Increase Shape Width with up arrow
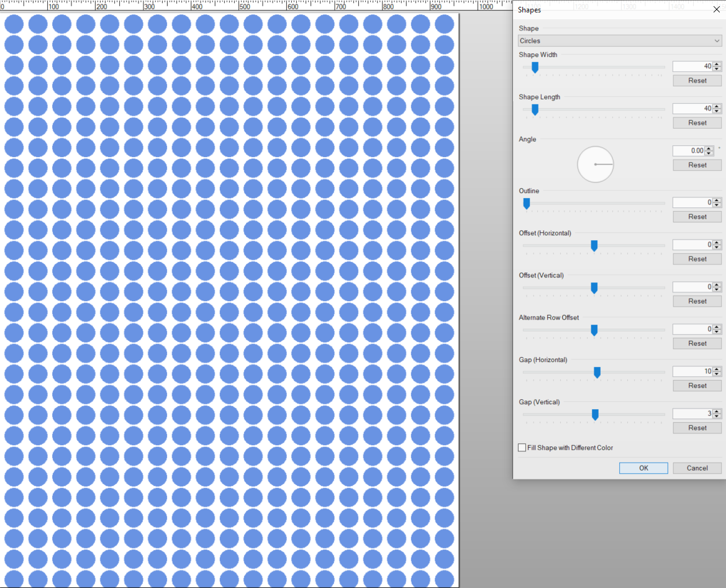 tap(717, 64)
